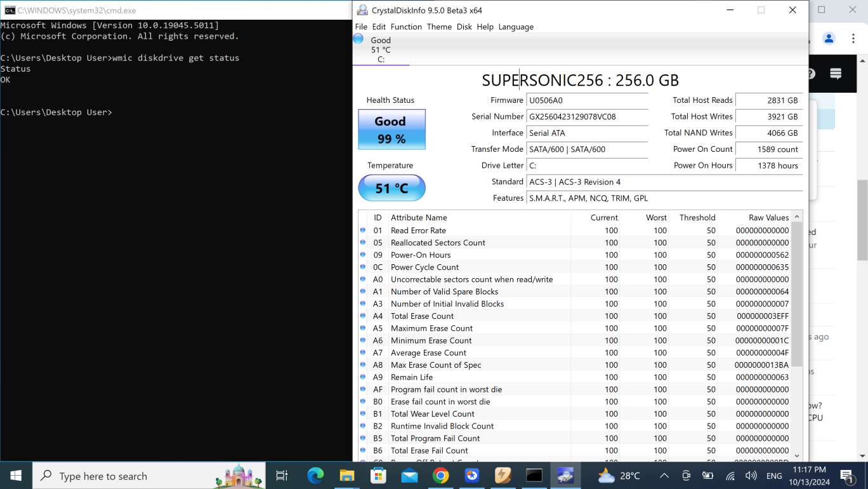Click the Chrome profile avatar icon
The width and height of the screenshot is (868, 489).
tap(829, 39)
